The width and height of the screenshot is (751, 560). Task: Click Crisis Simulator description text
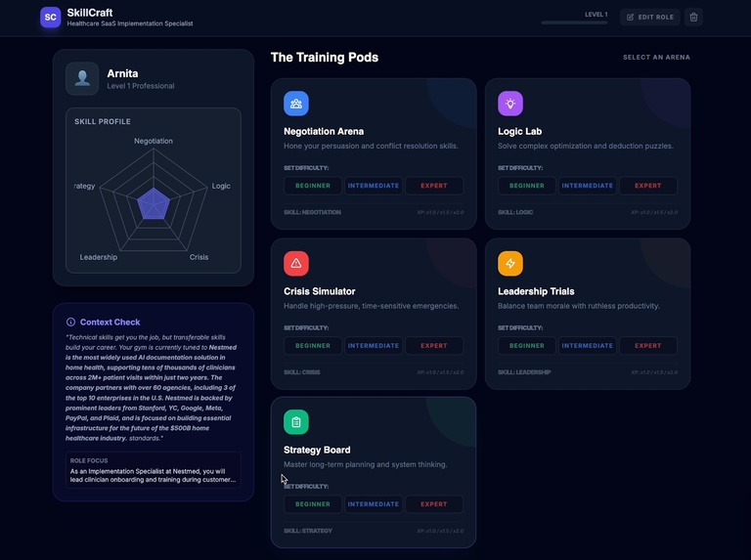(x=372, y=306)
